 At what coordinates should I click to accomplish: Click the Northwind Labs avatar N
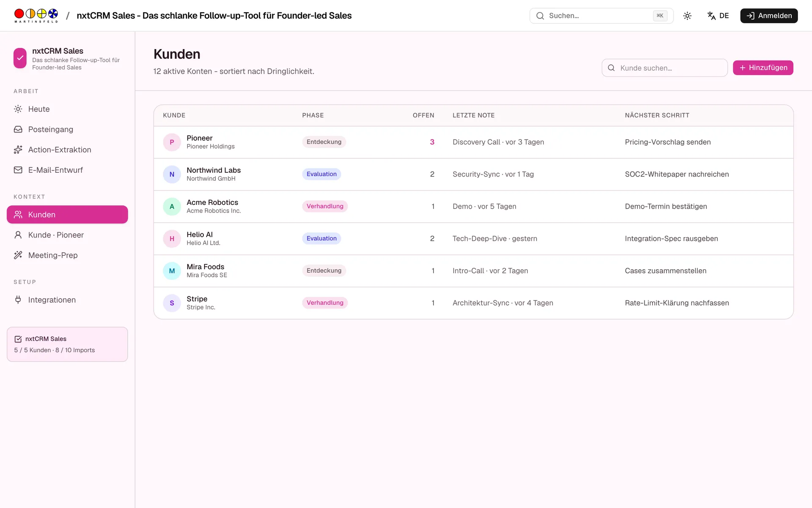(172, 174)
